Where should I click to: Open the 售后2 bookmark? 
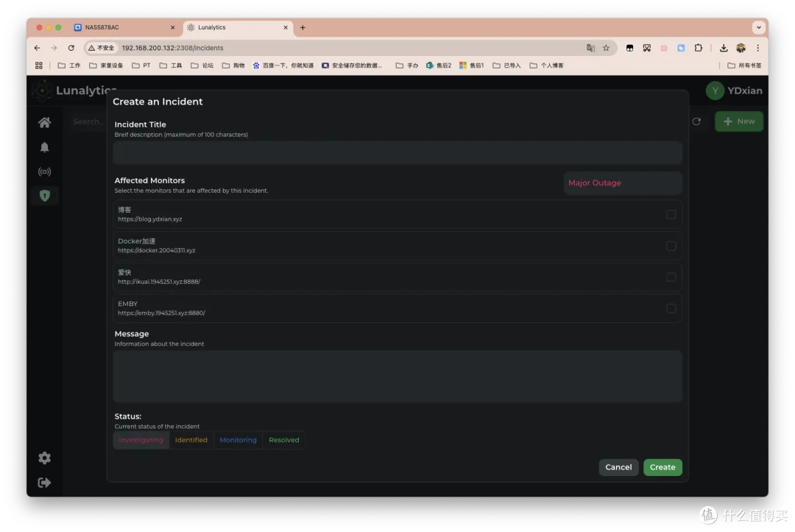click(439, 65)
